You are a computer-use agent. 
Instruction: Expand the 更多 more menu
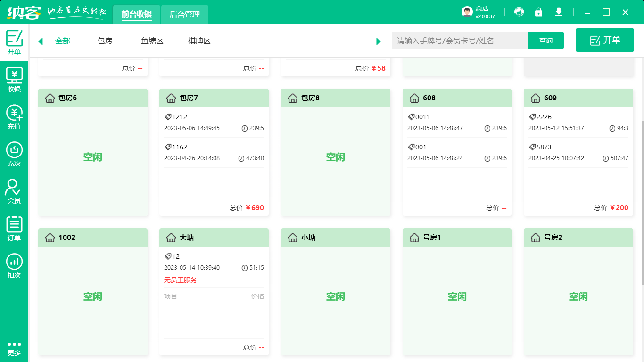pyautogui.click(x=14, y=348)
